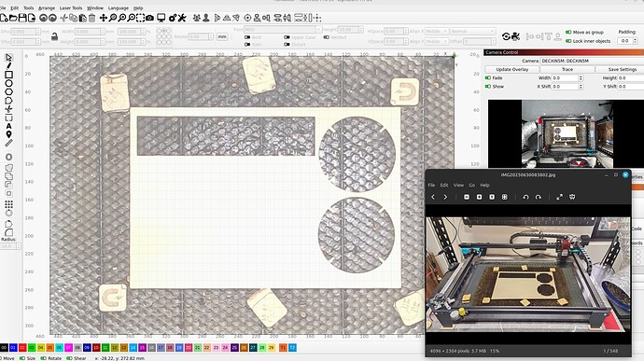The height and width of the screenshot is (361, 644).
Task: Open the Window menu
Action: [95, 7]
